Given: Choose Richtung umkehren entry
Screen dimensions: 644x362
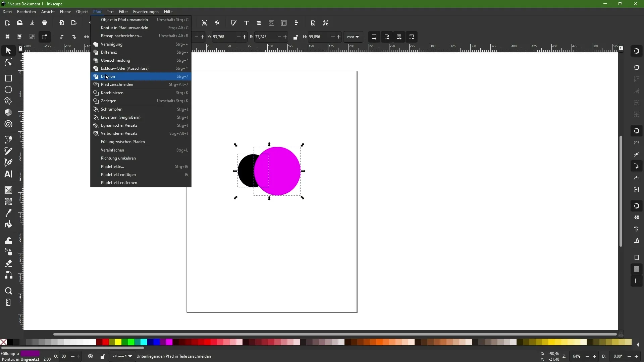Looking at the screenshot, I should pyautogui.click(x=141, y=158).
